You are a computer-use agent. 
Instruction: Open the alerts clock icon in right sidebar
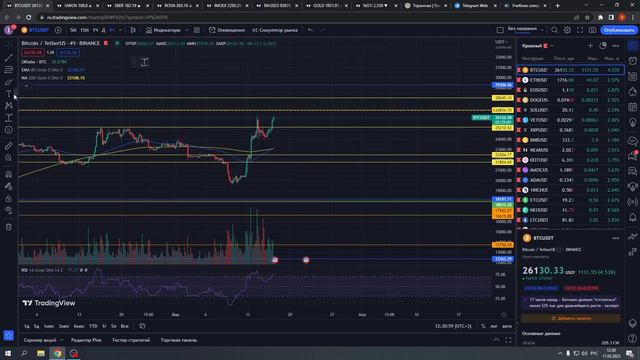[x=632, y=61]
